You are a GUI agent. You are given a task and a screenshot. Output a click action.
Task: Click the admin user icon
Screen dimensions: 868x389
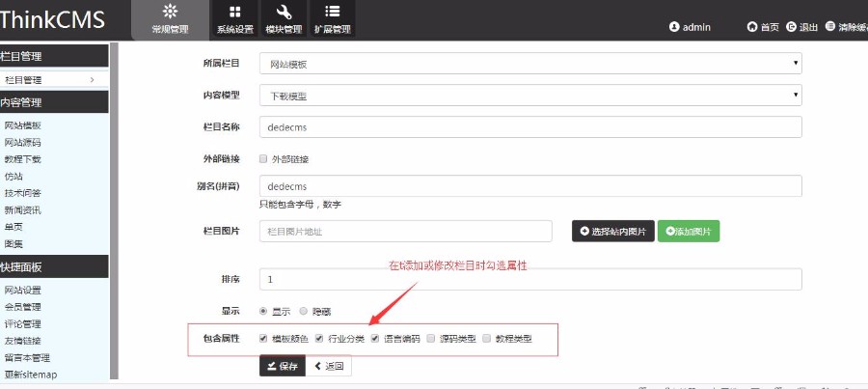[674, 27]
